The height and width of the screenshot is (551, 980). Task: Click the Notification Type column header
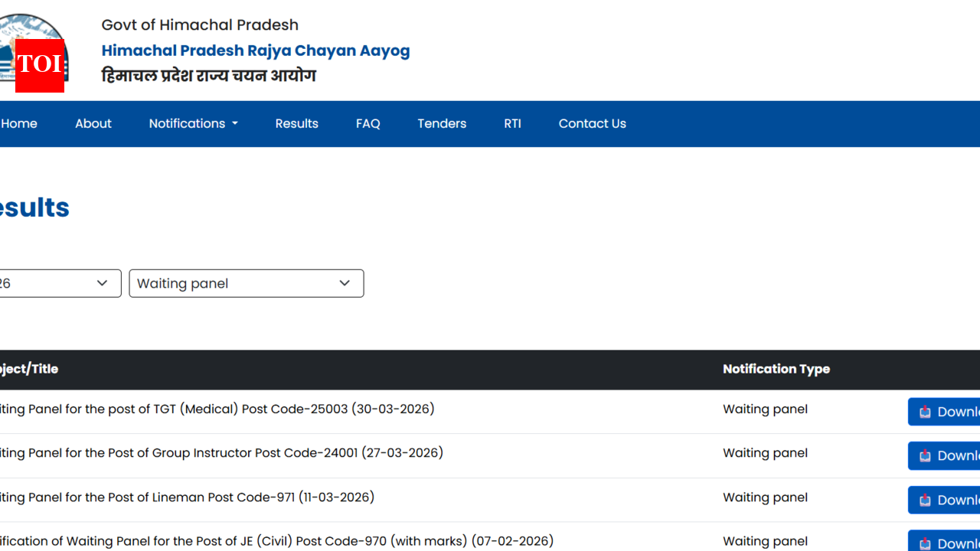pyautogui.click(x=776, y=369)
